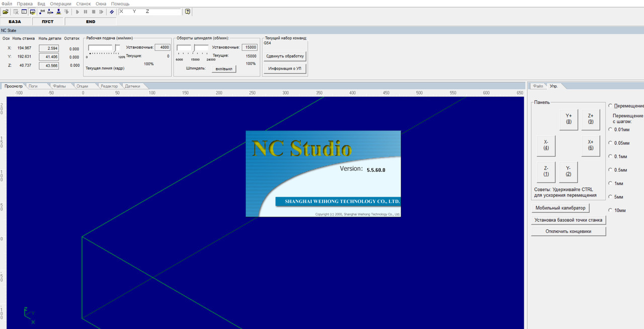Click the blue stamp calibrate toolbar icon
This screenshot has width=644, height=329.
[x=58, y=12]
